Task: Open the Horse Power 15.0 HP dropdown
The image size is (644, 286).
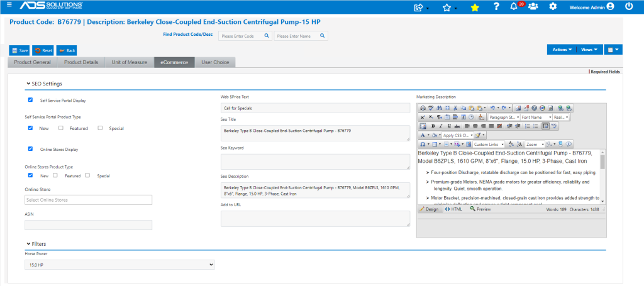Action: tap(119, 265)
